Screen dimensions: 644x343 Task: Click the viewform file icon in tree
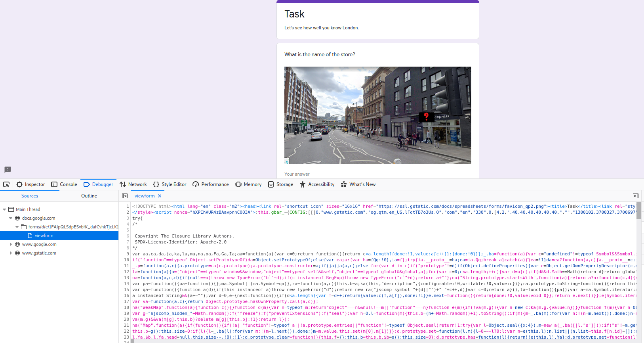coord(30,236)
